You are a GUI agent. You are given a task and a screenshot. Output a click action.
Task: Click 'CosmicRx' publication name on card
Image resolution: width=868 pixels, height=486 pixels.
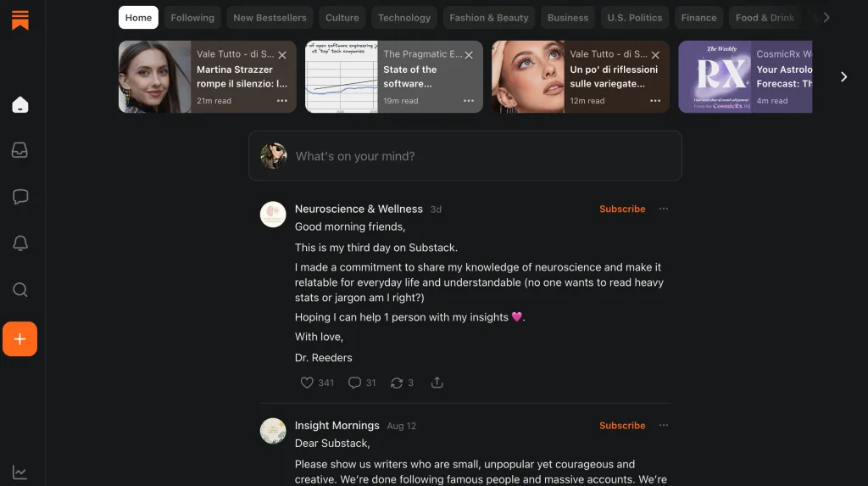coord(784,53)
